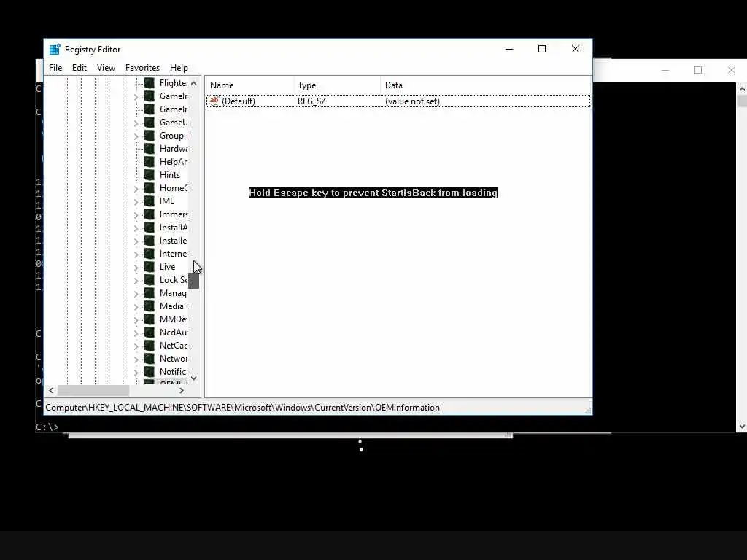747x560 pixels.
Task: Click the C:\> prompt in console window
Action: [47, 427]
